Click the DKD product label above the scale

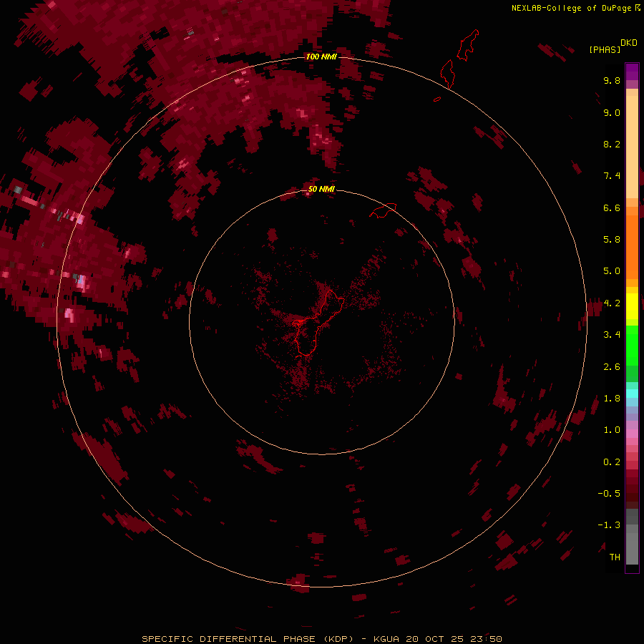pos(628,42)
